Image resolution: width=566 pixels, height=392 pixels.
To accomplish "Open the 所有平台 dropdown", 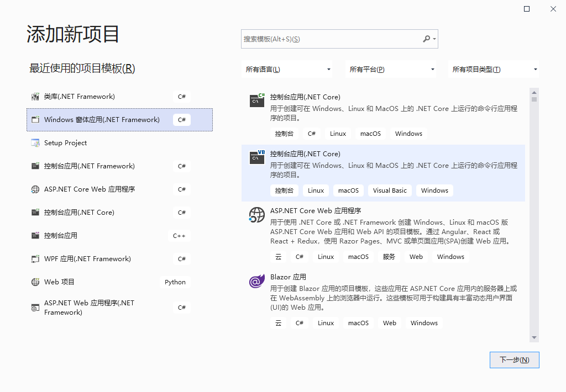I will point(391,69).
